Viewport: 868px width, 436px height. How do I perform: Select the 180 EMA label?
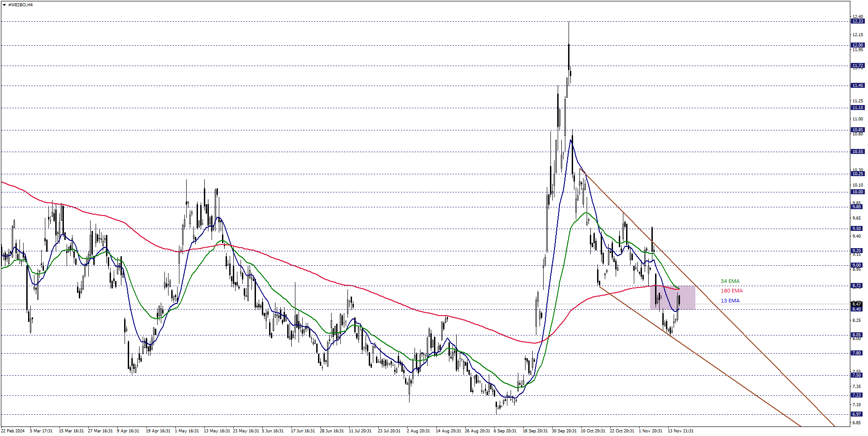732,291
